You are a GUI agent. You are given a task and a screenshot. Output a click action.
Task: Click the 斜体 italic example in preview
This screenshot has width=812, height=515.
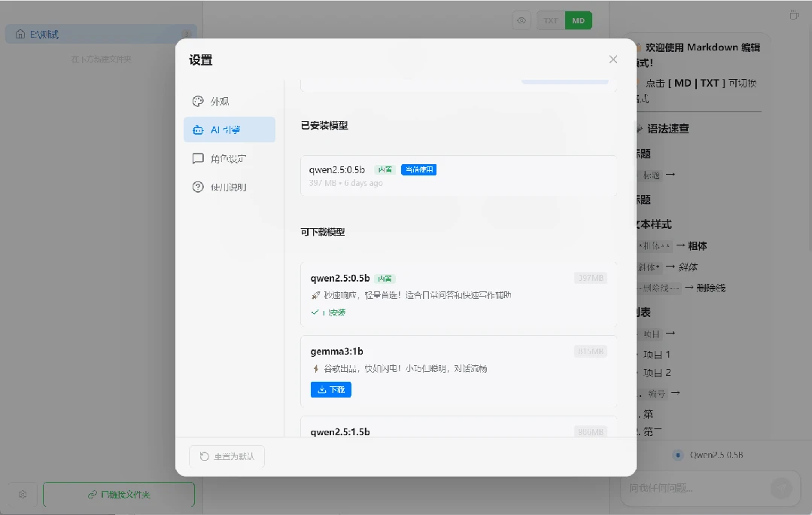pos(688,267)
